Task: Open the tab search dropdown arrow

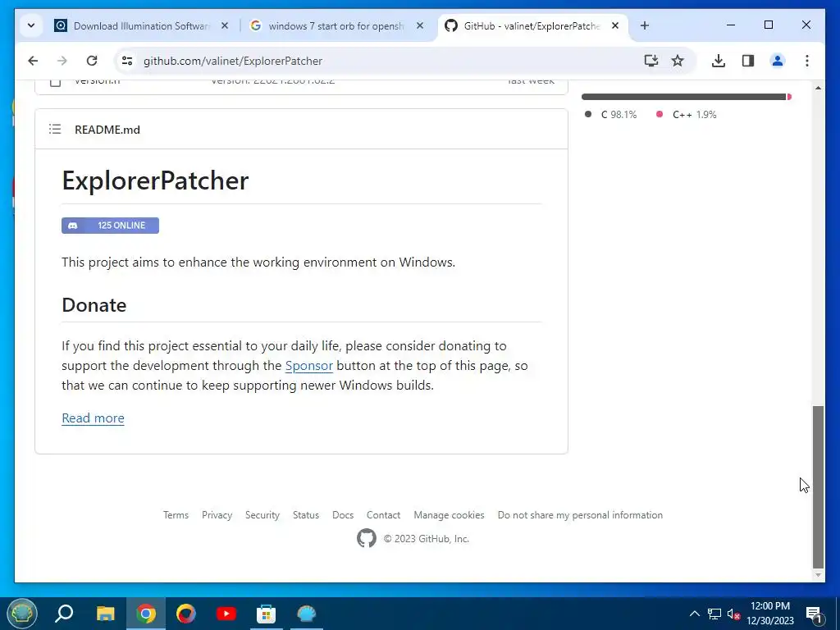Action: 31,25
